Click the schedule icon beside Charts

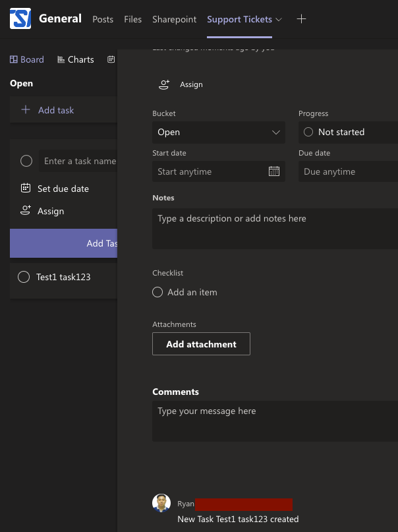(111, 59)
